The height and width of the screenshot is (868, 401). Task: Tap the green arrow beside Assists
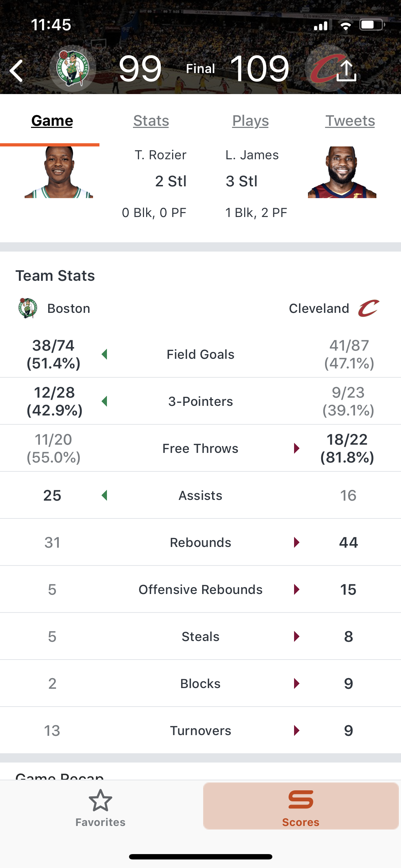104,495
